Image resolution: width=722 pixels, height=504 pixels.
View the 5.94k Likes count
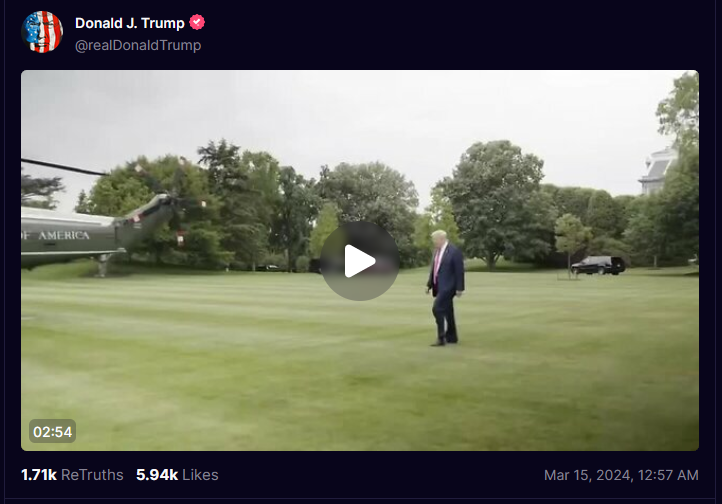[157, 475]
